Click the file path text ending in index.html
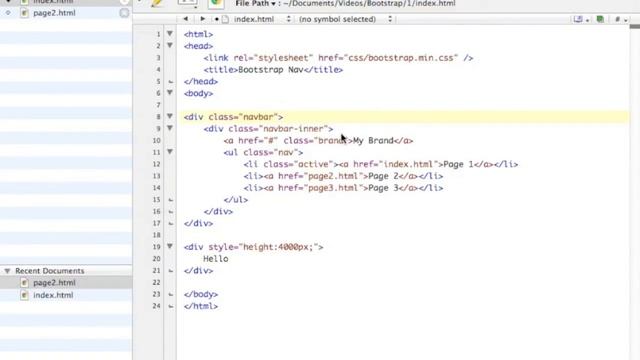Image resolution: width=640 pixels, height=360 pixels. point(368,4)
